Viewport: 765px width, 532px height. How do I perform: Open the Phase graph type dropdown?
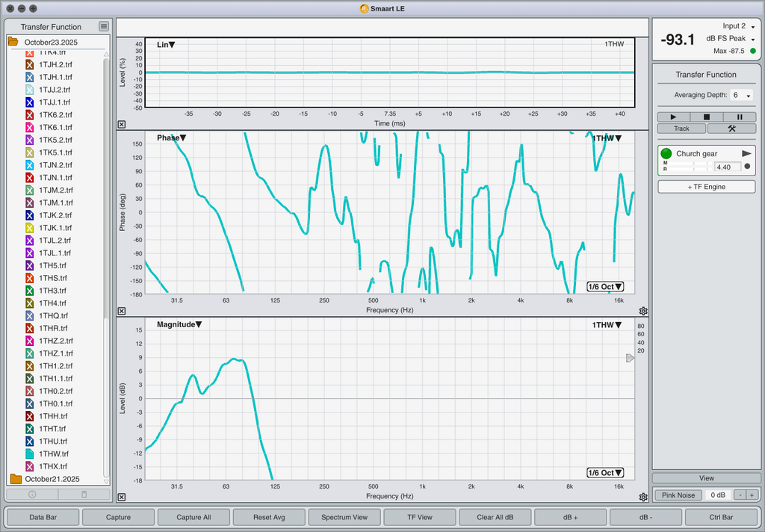tap(172, 138)
